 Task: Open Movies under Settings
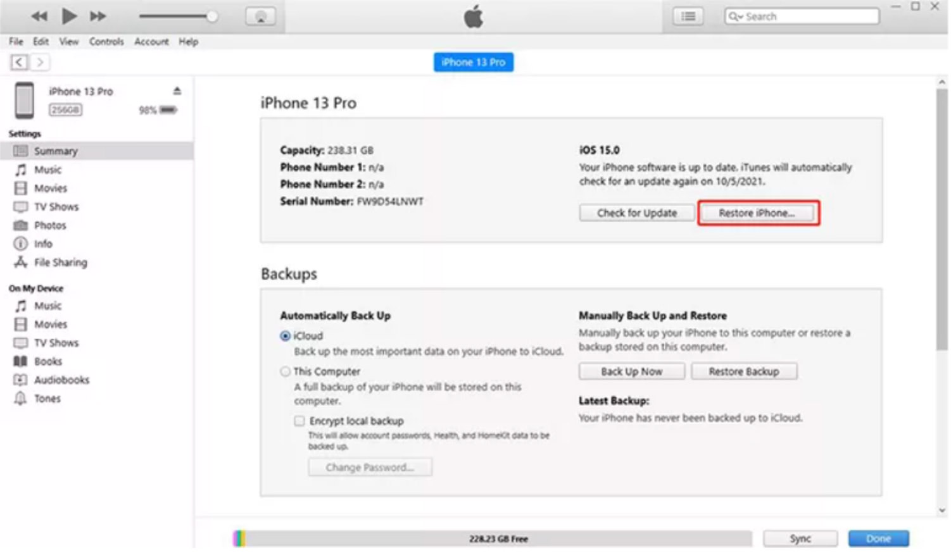pyautogui.click(x=50, y=188)
